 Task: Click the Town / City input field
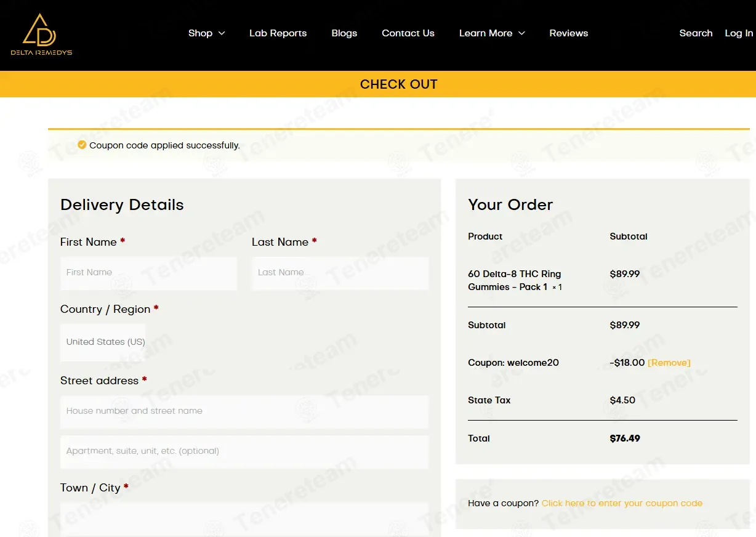coord(244,519)
